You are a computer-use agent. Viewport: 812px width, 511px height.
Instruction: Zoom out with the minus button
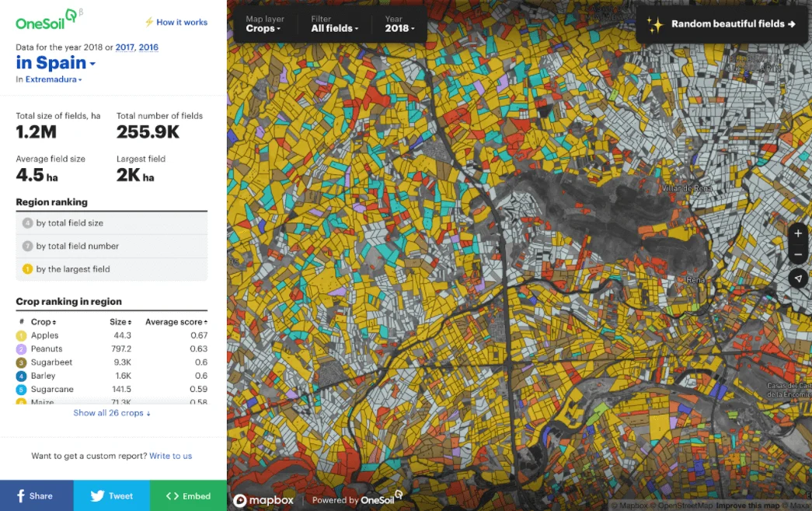[x=798, y=255]
